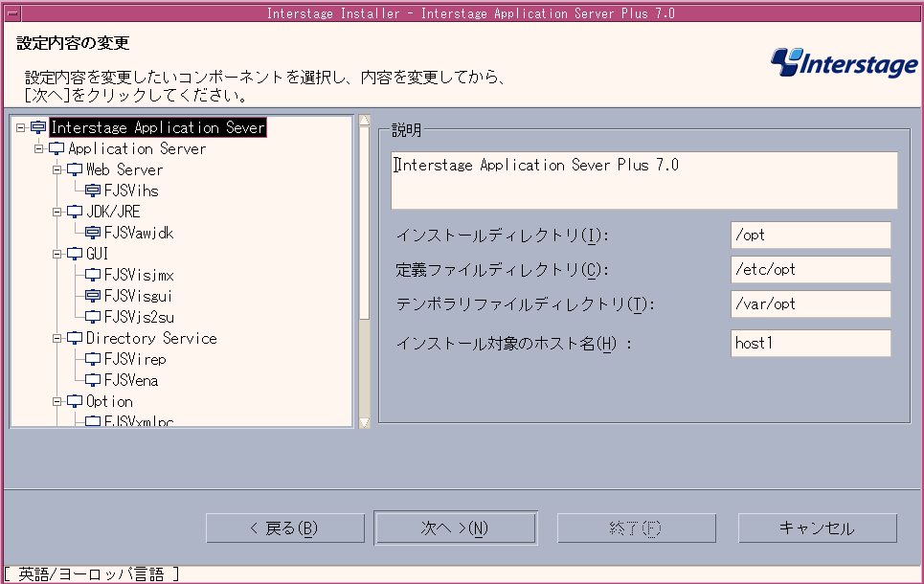This screenshot has width=924, height=584.
Task: Collapse the Directory Service tree node
Action: [56, 338]
